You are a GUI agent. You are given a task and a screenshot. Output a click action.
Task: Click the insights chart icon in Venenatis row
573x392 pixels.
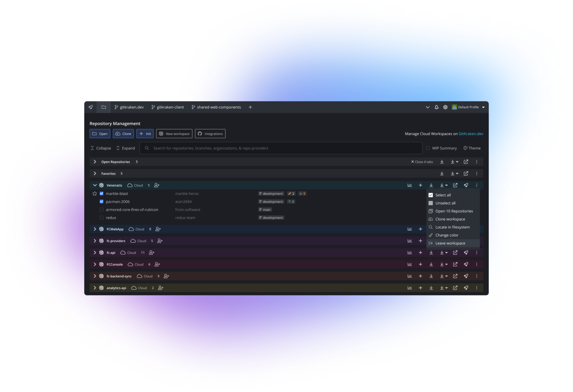(x=410, y=185)
